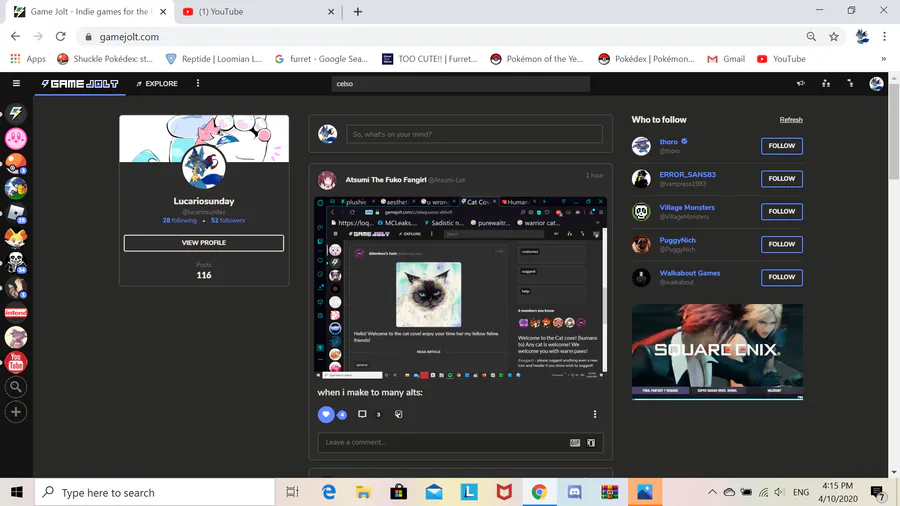Open the lightning bolt sidebar feed icon
Image resolution: width=900 pixels, height=506 pixels.
[16, 113]
